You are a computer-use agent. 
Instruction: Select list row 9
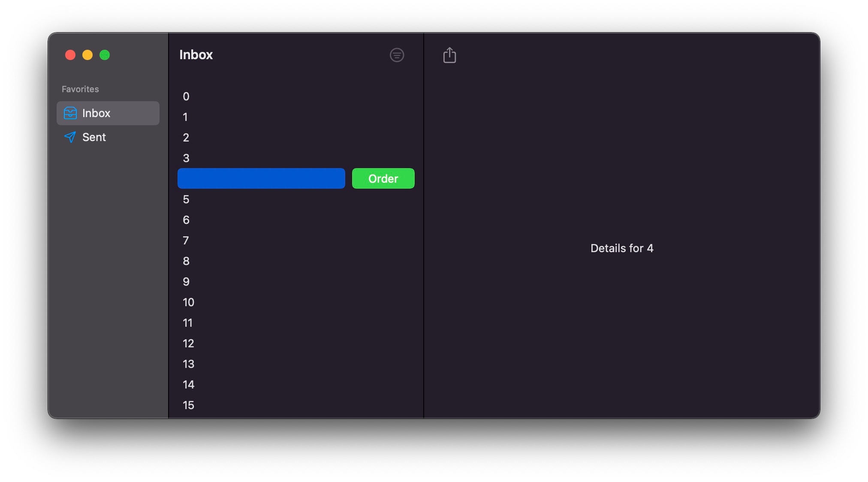click(x=186, y=282)
